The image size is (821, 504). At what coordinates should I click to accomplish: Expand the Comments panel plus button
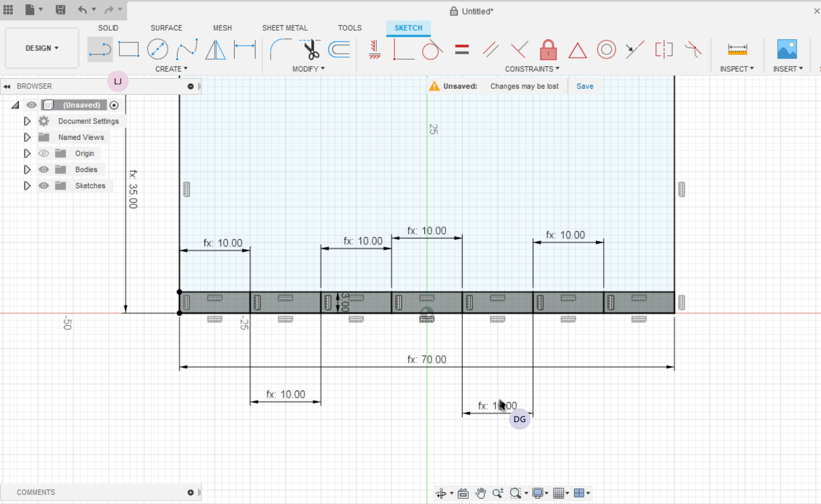[x=190, y=492]
